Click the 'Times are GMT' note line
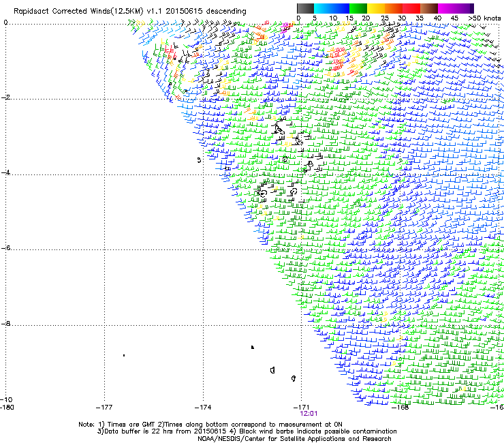 pyautogui.click(x=210, y=425)
